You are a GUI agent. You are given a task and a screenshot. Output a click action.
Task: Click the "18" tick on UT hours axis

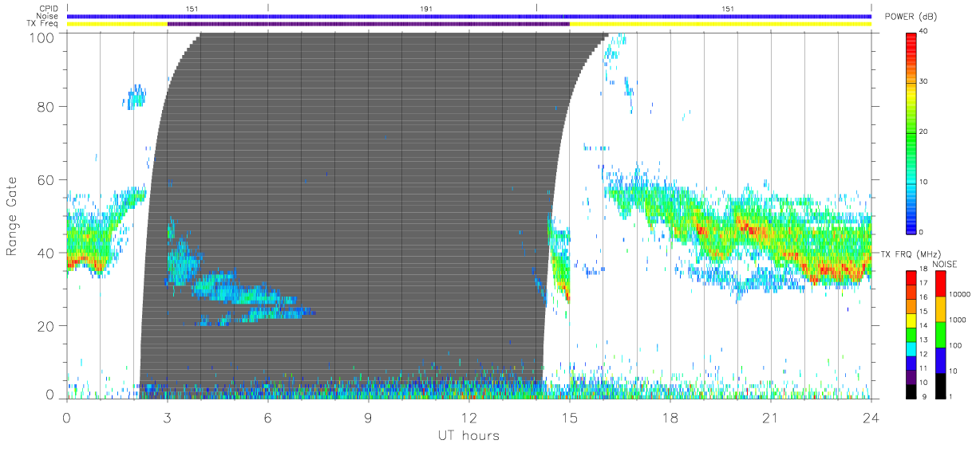click(670, 417)
